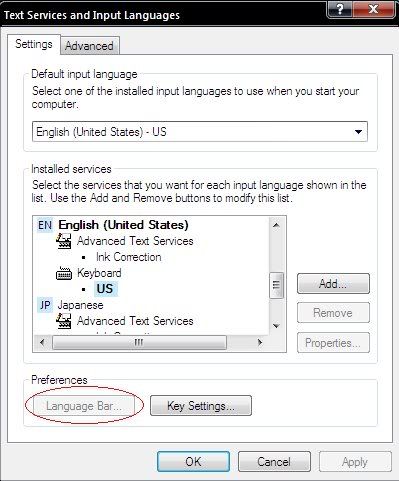Click Advanced Text Services icon under English
The height and width of the screenshot is (481, 399).
click(x=63, y=241)
